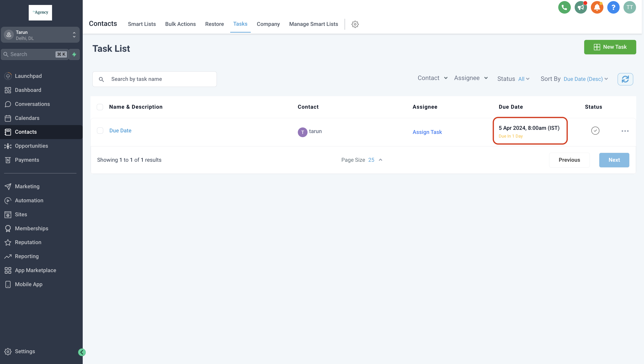
Task: Select all tasks header checkbox
Action: (100, 107)
